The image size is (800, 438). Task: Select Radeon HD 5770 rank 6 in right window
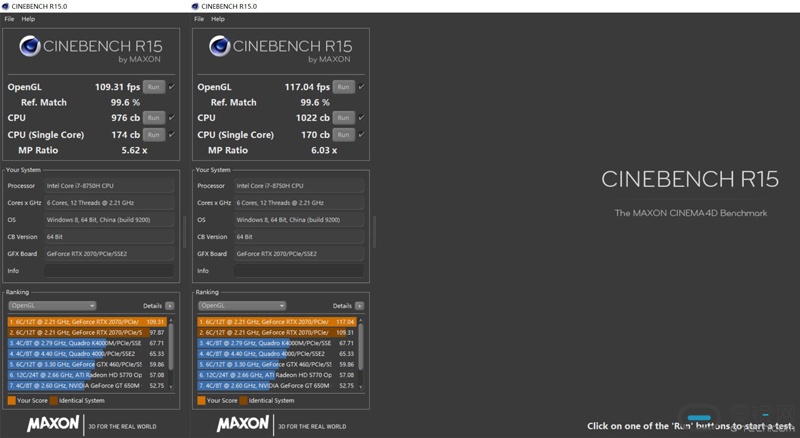[277, 375]
